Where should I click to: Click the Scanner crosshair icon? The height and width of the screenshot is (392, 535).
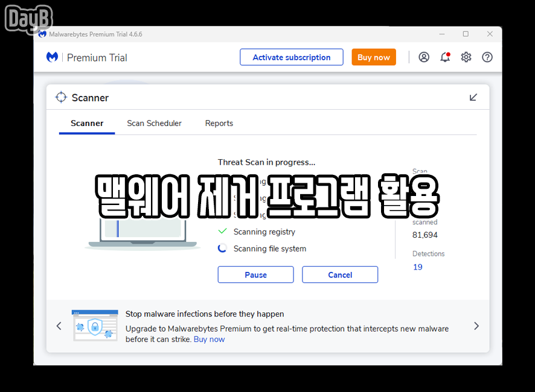61,97
